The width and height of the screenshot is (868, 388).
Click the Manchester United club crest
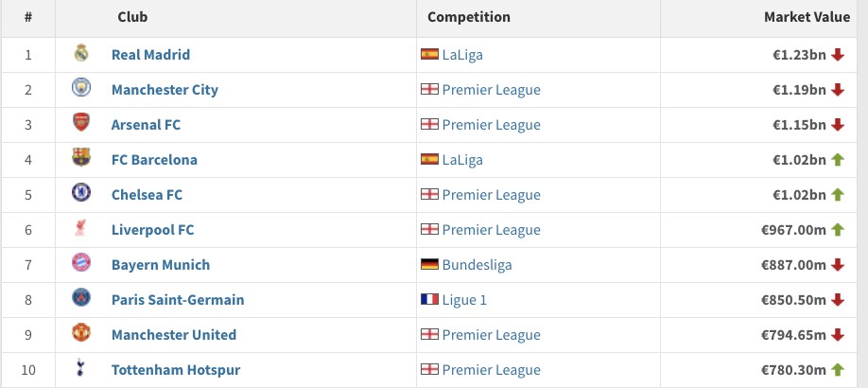coord(80,334)
